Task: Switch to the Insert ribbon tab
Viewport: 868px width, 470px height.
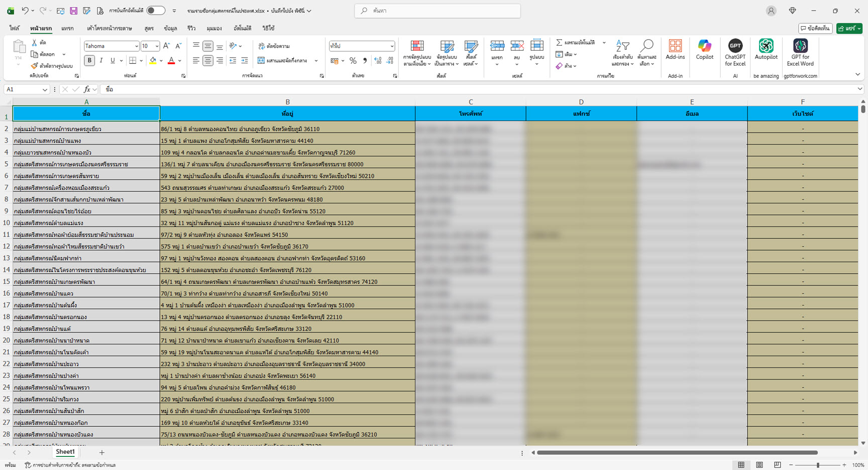Action: pyautogui.click(x=67, y=28)
